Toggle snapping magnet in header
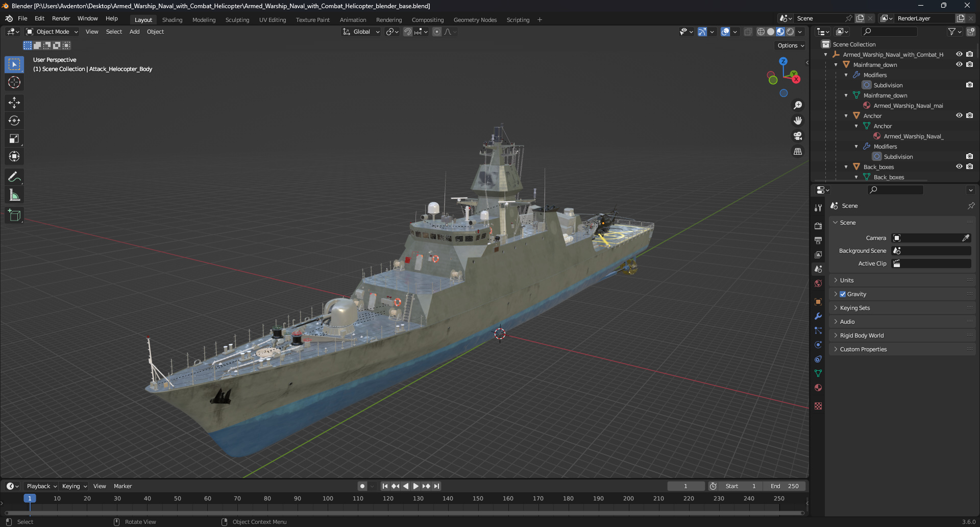Viewport: 980px width, 527px height. [x=408, y=32]
